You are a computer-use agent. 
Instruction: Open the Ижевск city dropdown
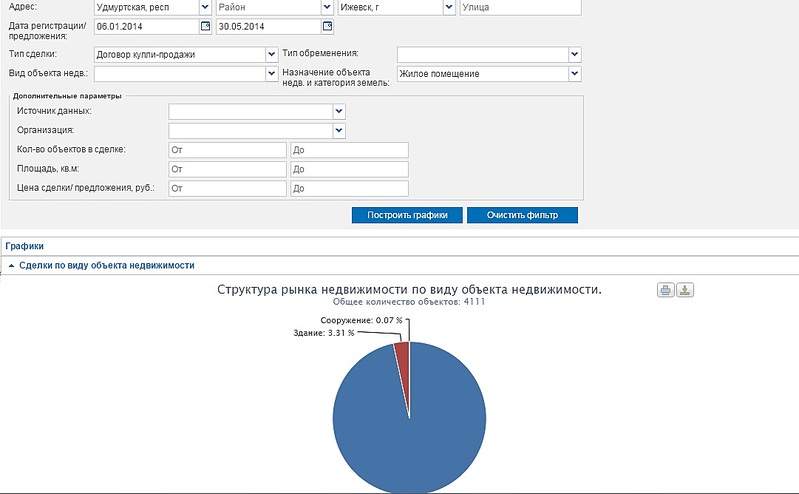(x=449, y=7)
